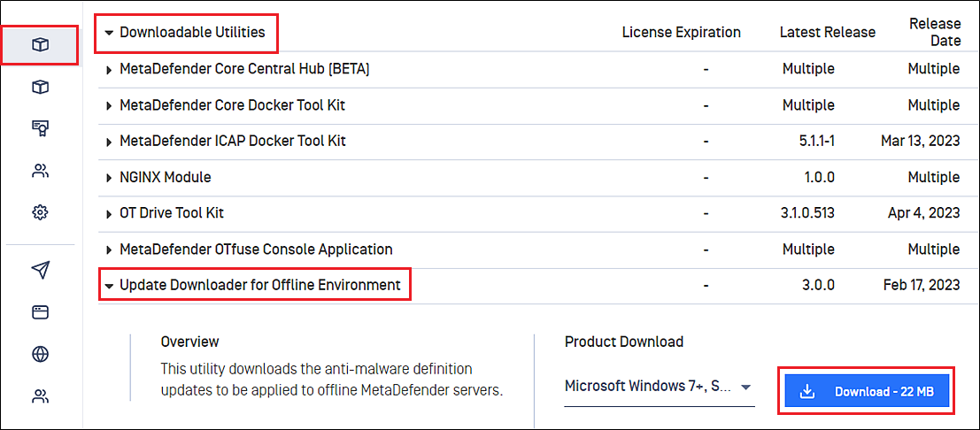The width and height of the screenshot is (980, 430).
Task: Open the license certificate icon in sidebar
Action: tap(40, 129)
